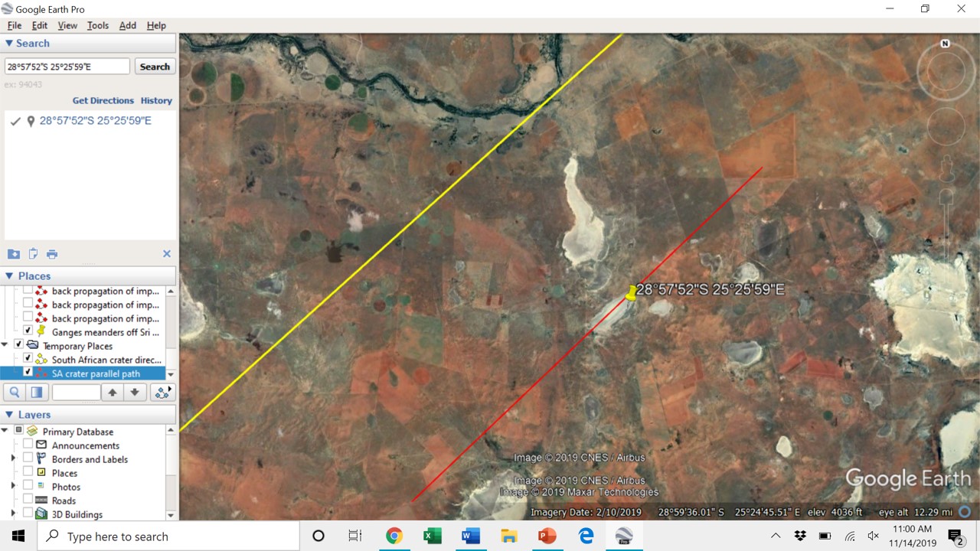Click the Street View pegman icon
980x551 pixels.
pos(946,168)
